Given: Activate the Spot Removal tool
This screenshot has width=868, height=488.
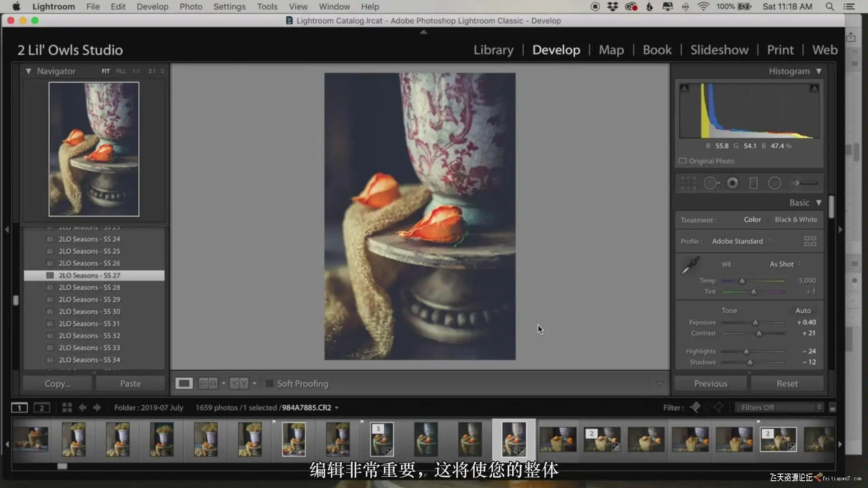Looking at the screenshot, I should [x=710, y=183].
